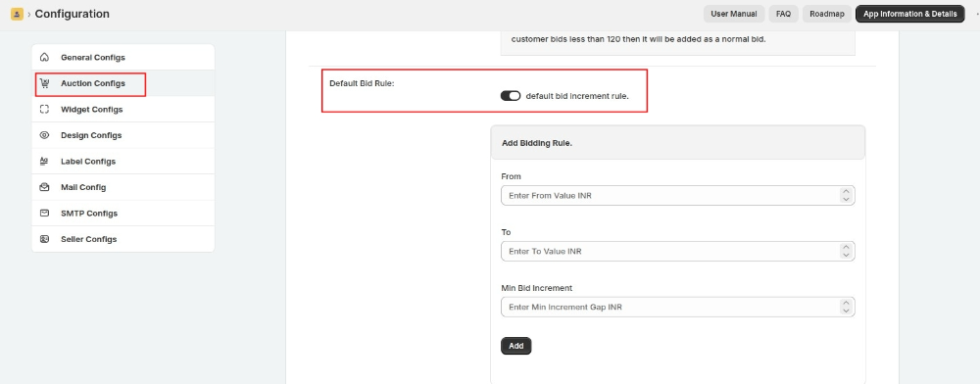The height and width of the screenshot is (384, 980).
Task: Go to Widget Configs
Action: pos(123,110)
